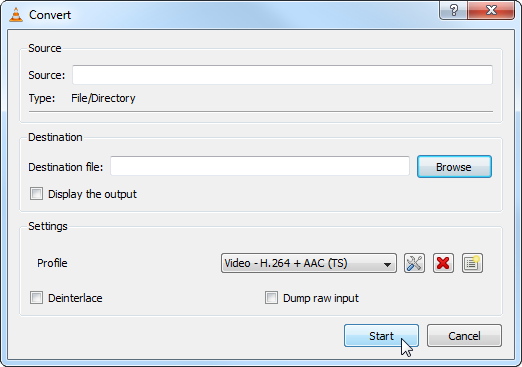The image size is (522, 367).
Task: Delete selected profile with red X icon
Action: coord(443,263)
